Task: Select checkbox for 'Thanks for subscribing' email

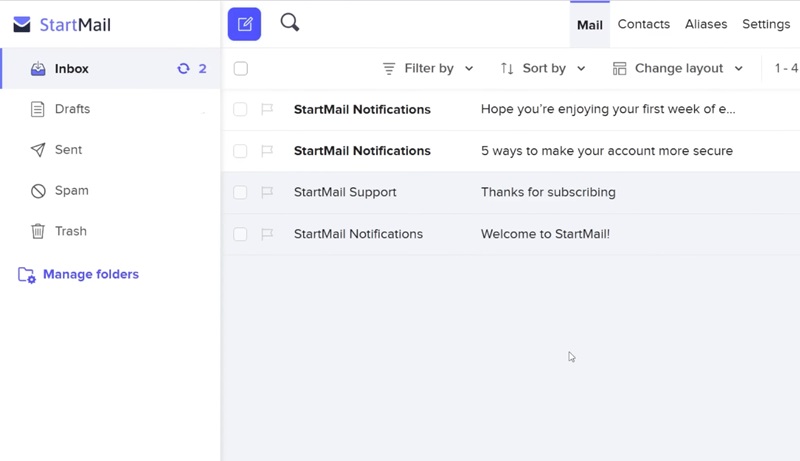Action: pyautogui.click(x=240, y=192)
